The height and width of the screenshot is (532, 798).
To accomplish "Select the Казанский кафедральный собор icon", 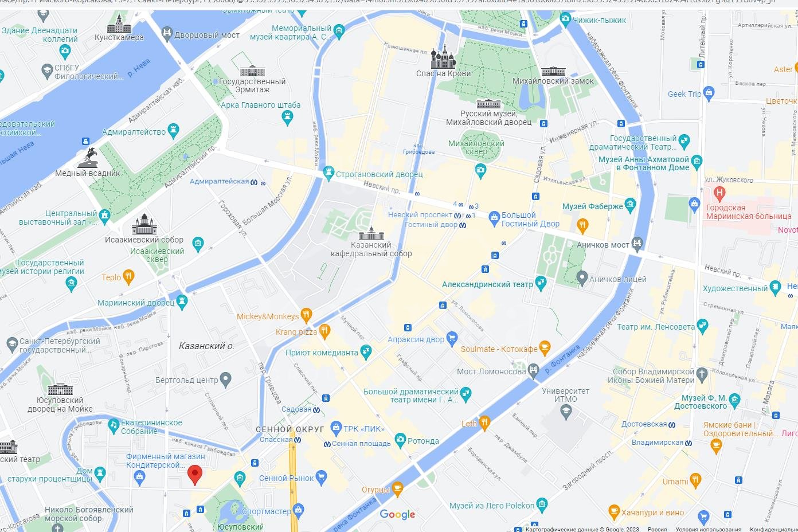I will tap(371, 233).
